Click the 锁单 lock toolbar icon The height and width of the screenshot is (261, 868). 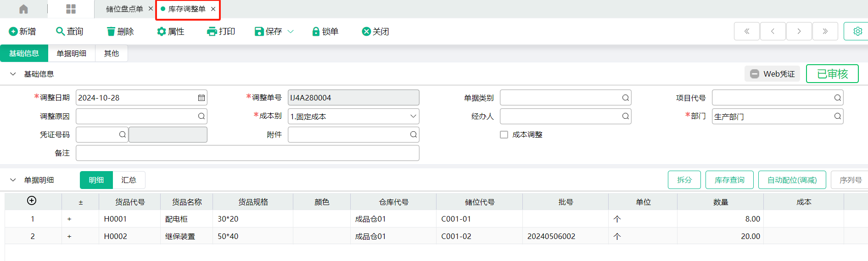pyautogui.click(x=316, y=32)
